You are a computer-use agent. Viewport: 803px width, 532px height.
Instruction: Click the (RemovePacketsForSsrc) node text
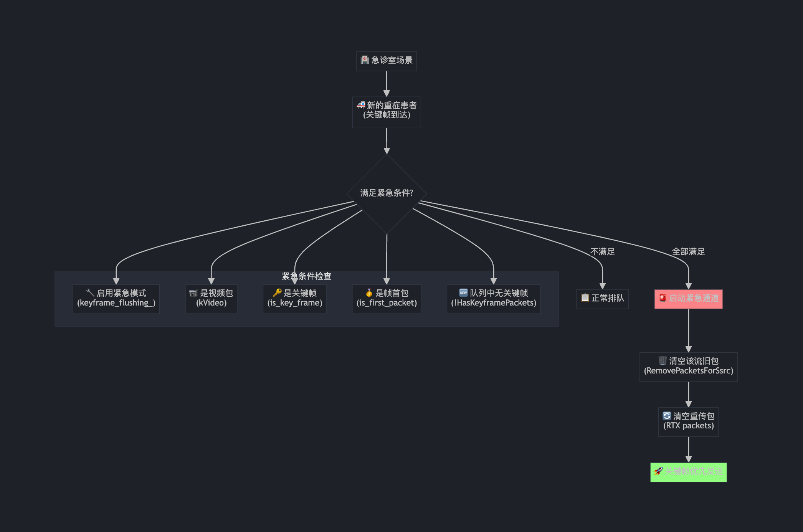[689, 371]
